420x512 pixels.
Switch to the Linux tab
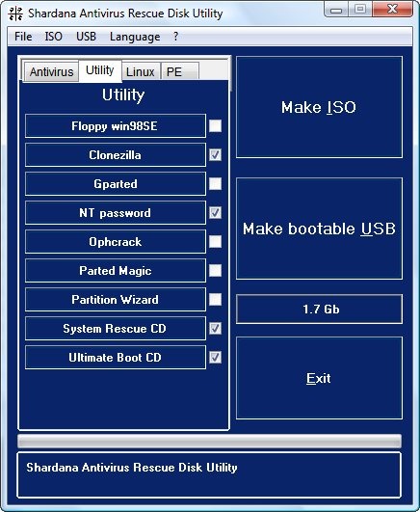coord(141,71)
